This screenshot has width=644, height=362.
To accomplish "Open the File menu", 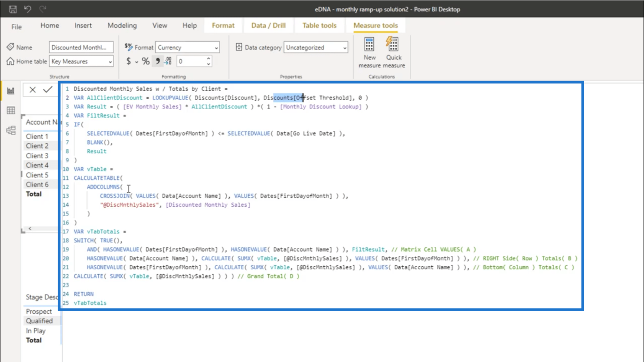I will [x=16, y=26].
